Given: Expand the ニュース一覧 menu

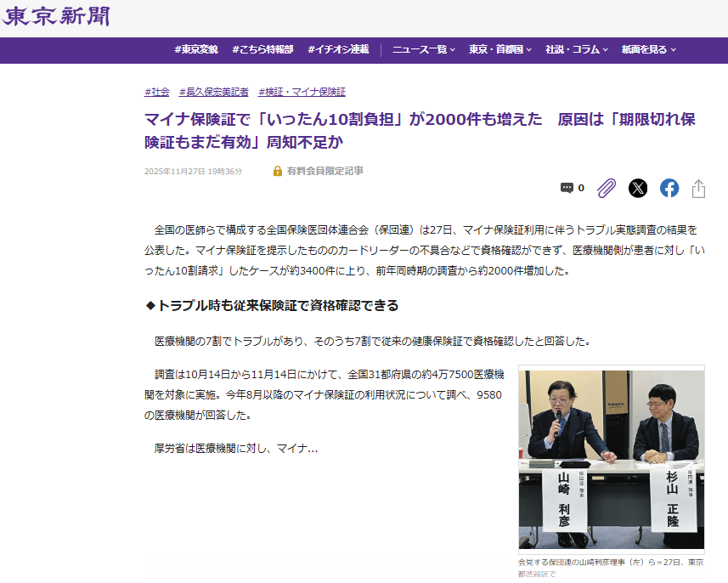Looking at the screenshot, I should click(423, 49).
